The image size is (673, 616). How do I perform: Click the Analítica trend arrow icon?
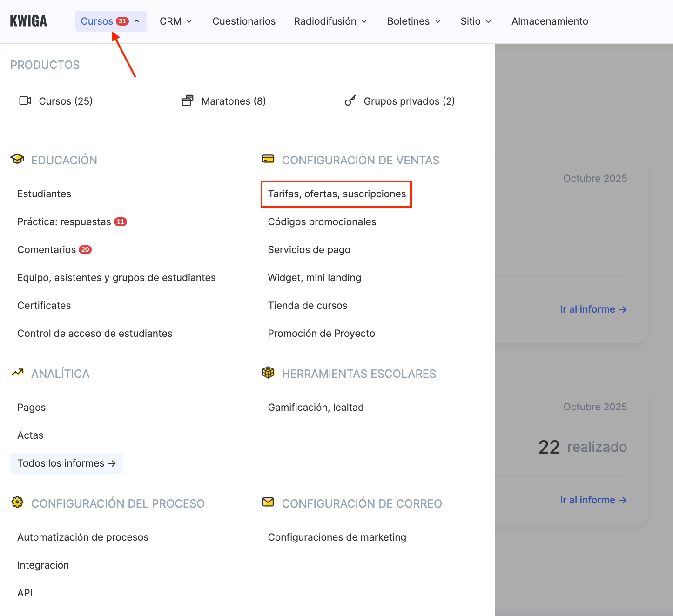pos(17,373)
